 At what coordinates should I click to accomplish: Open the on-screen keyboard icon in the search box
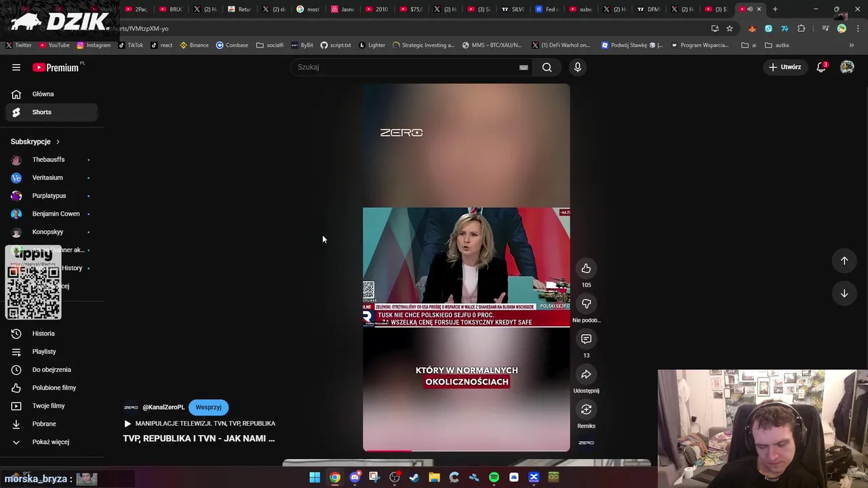(524, 67)
